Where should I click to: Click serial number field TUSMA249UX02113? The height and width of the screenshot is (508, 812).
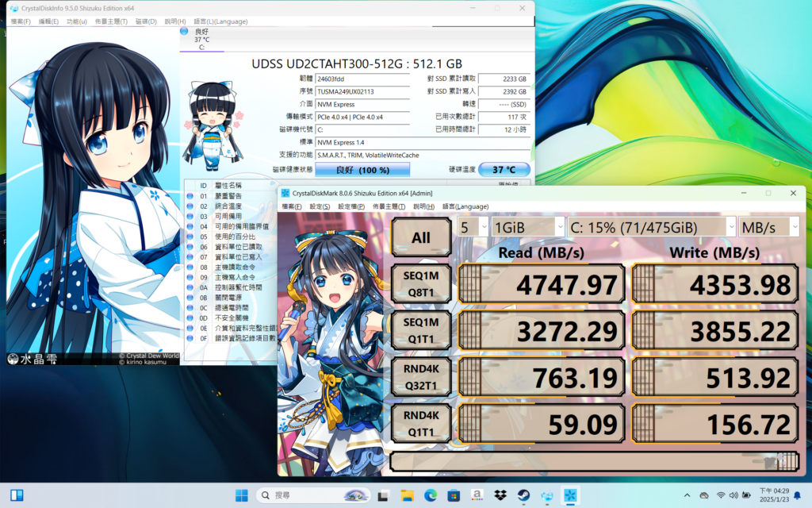pos(362,92)
